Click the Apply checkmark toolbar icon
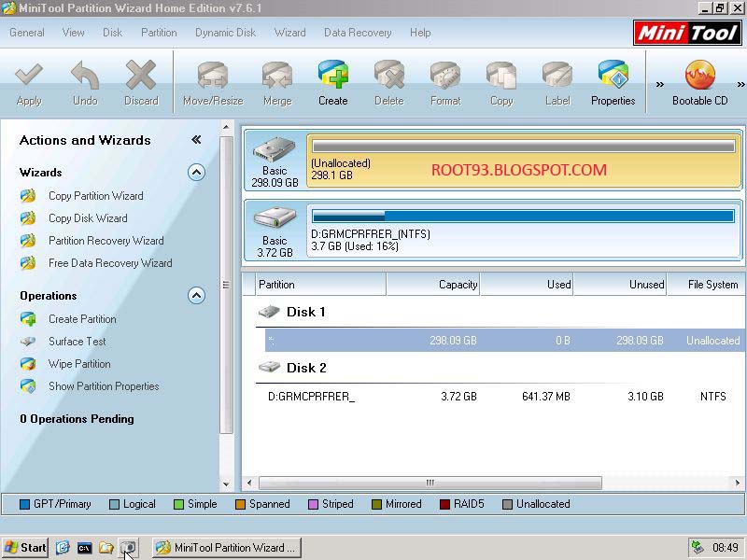Screen dimensions: 747x560 [x=29, y=76]
